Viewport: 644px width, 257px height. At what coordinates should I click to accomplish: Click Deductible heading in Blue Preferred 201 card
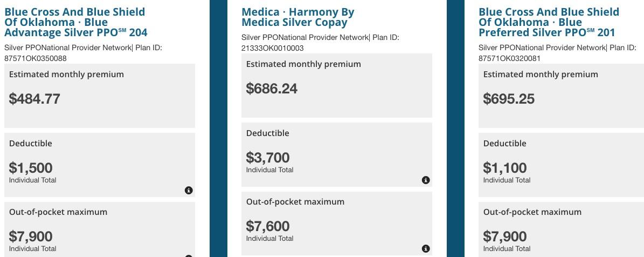pyautogui.click(x=504, y=144)
